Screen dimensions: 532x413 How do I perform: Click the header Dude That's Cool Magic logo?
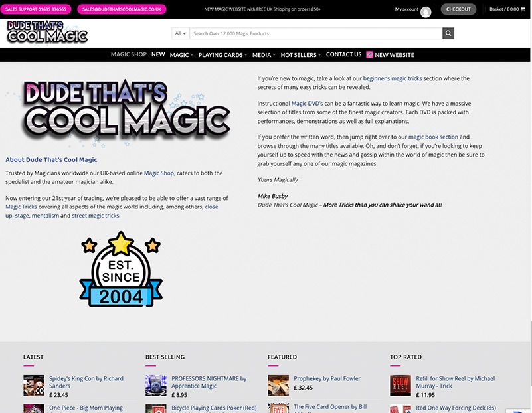(x=47, y=33)
